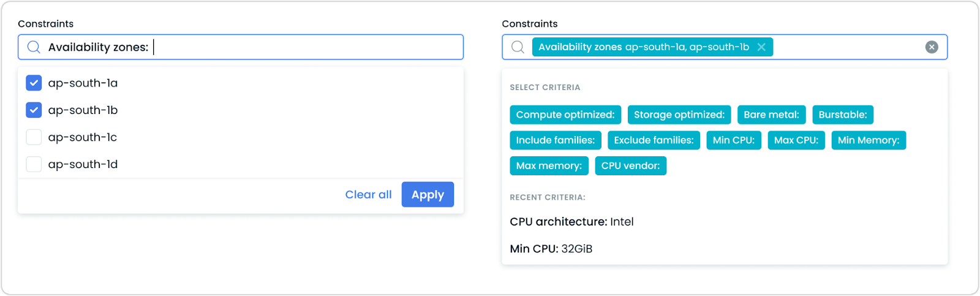Select the Burstable criteria tag
980x296 pixels.
click(843, 115)
